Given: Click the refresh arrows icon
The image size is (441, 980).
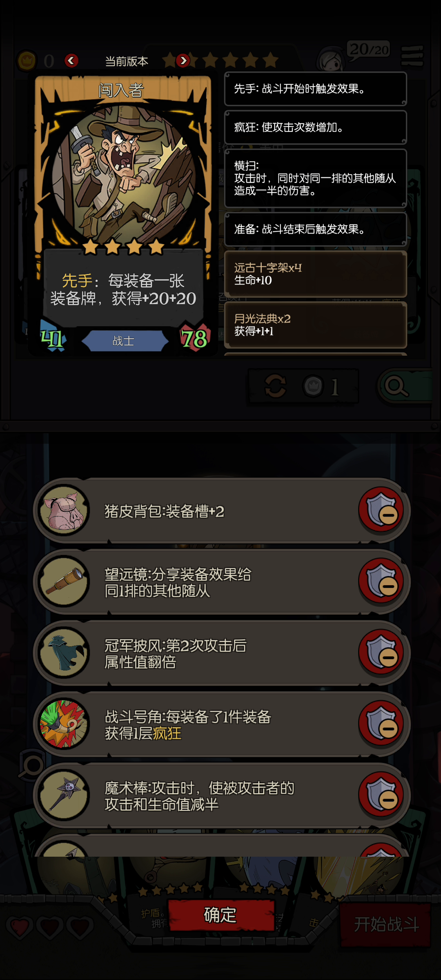Looking at the screenshot, I should pos(276,386).
